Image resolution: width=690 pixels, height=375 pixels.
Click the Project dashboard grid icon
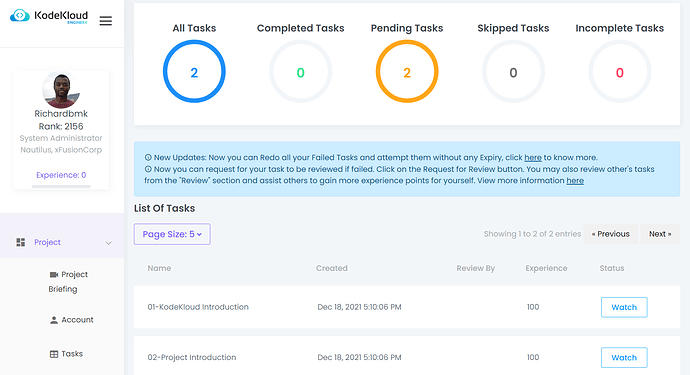[21, 242]
